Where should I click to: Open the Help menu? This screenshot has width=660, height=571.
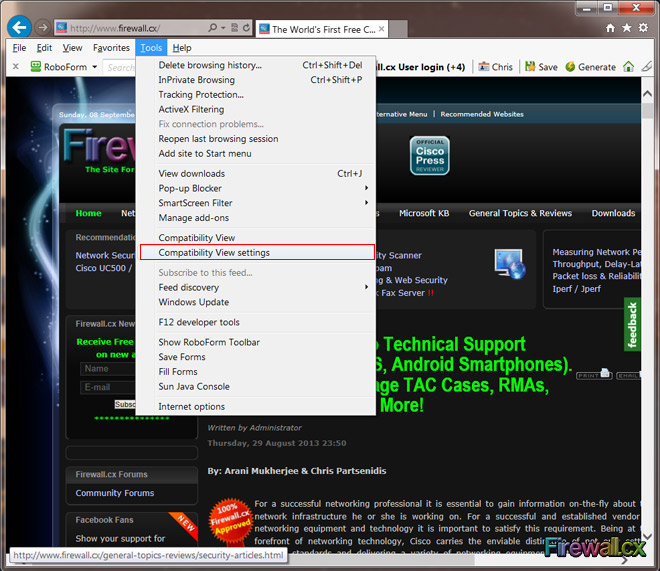click(182, 48)
